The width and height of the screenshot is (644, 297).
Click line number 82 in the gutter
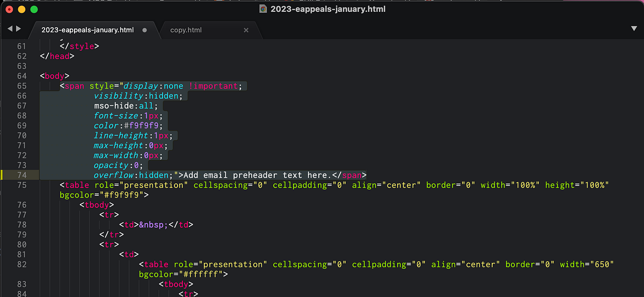[x=22, y=264]
